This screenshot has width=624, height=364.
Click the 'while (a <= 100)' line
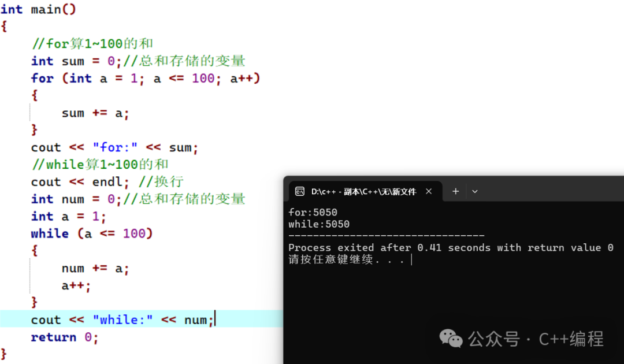pos(92,233)
